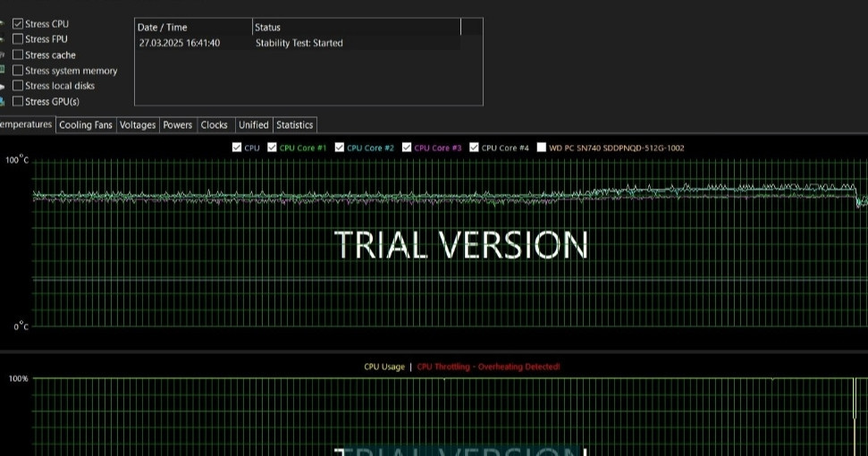
Task: Switch to the Cooling Fans tab
Action: pos(86,125)
